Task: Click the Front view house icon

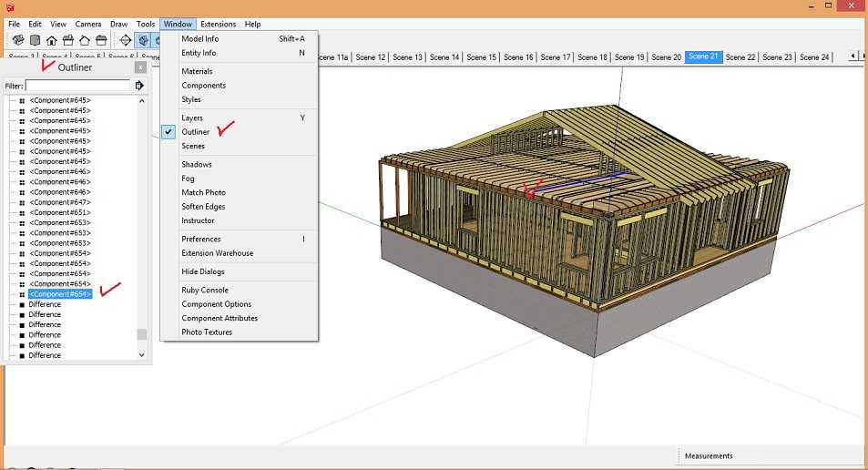Action: point(51,40)
